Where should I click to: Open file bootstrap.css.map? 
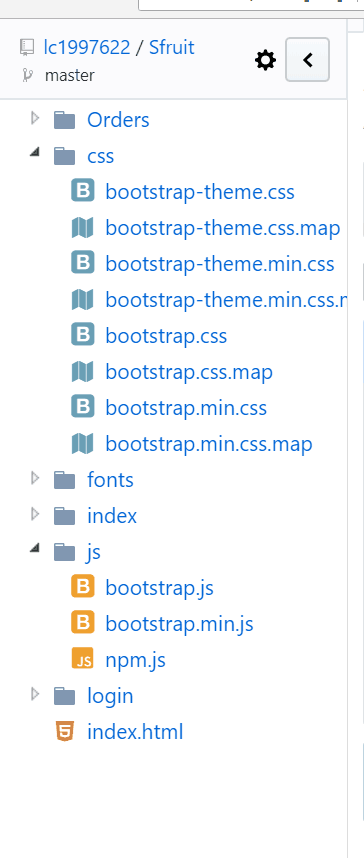189,372
